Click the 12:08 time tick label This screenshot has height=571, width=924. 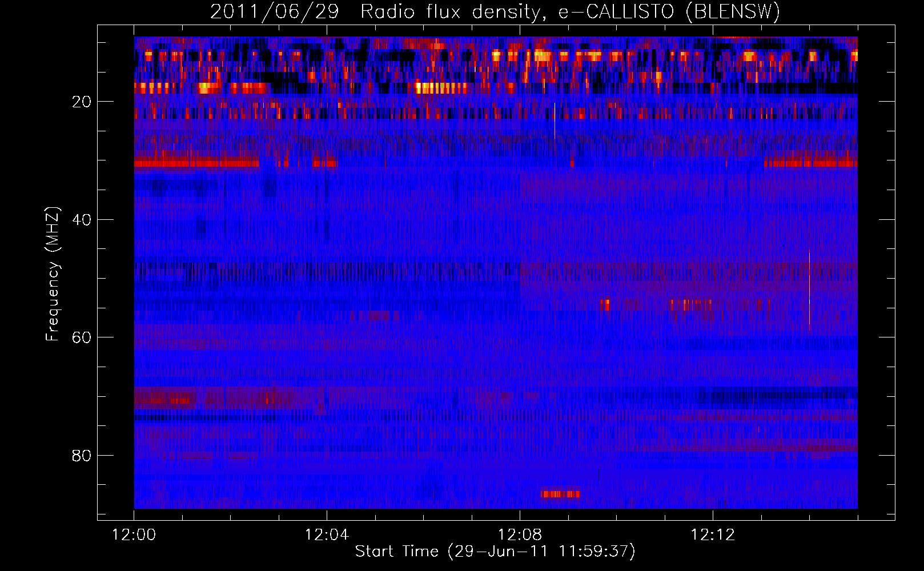click(x=520, y=535)
